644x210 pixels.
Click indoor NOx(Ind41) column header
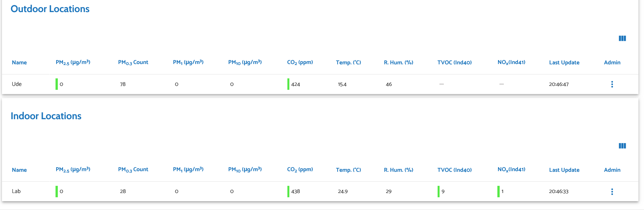tap(511, 170)
